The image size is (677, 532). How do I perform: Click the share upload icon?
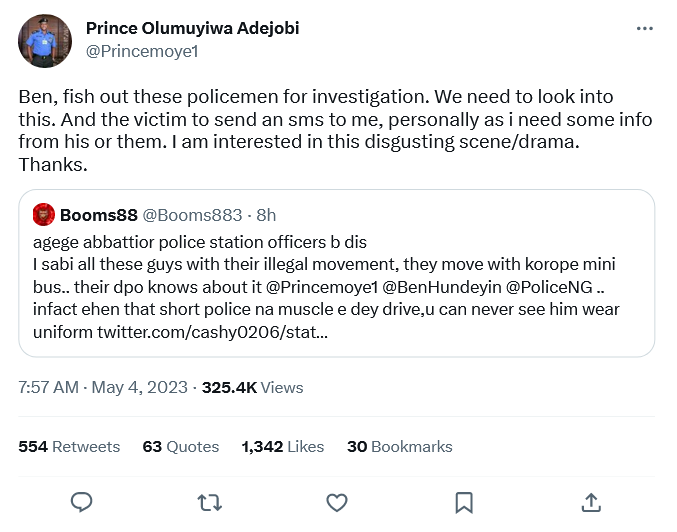click(591, 501)
